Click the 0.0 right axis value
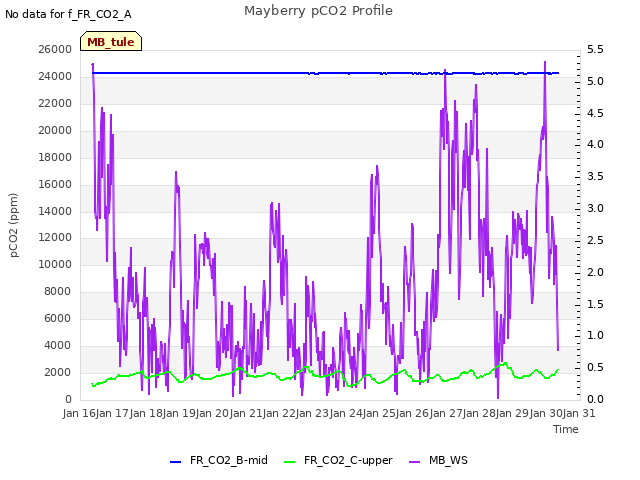 pyautogui.click(x=595, y=399)
